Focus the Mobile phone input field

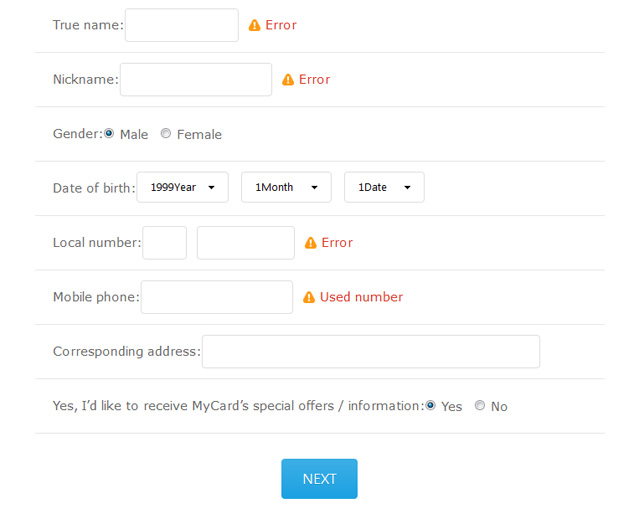[x=217, y=297]
